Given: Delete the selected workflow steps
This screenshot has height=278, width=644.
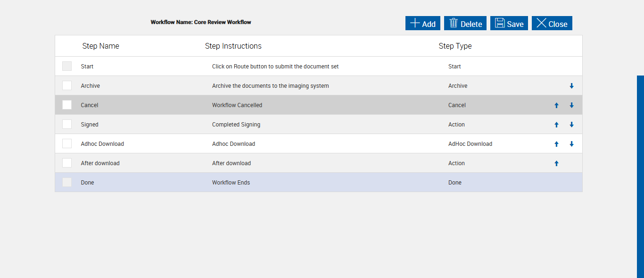Looking at the screenshot, I should click(x=465, y=24).
